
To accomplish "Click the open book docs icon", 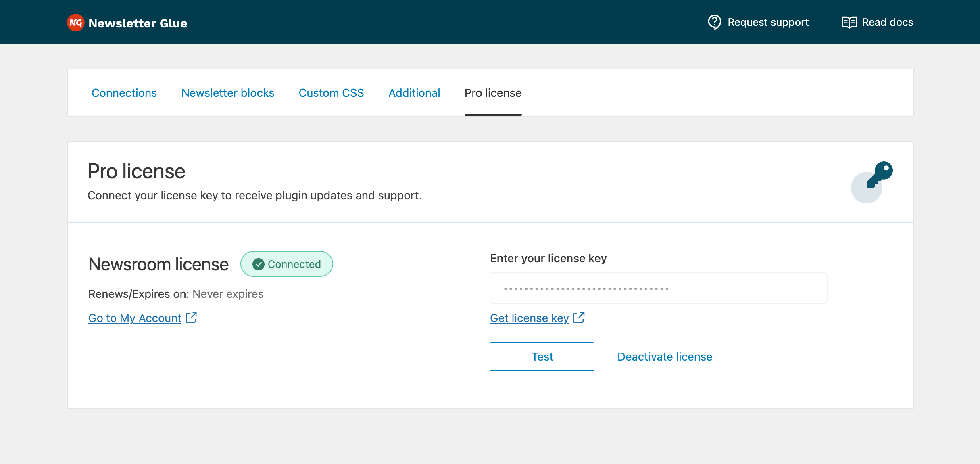I will pos(849,22).
